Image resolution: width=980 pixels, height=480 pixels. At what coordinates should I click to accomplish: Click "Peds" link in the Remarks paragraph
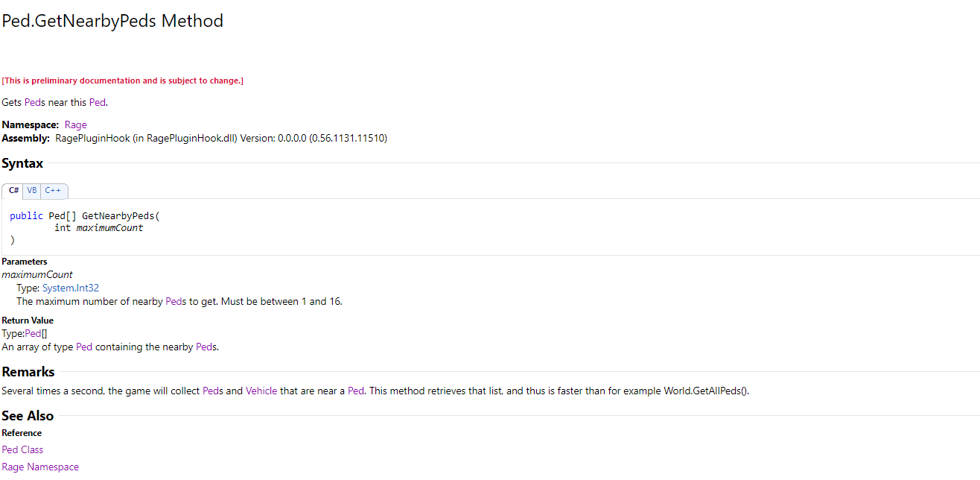(213, 391)
